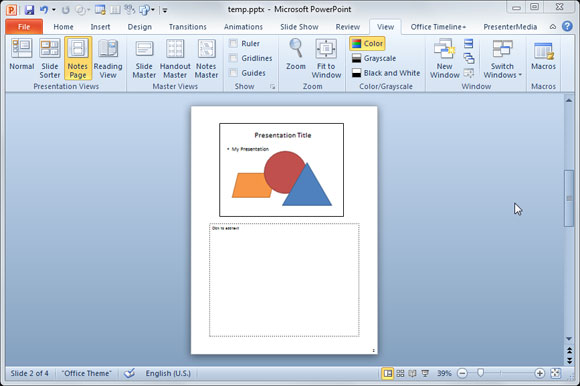
Task: Open the Insert tab
Action: pyautogui.click(x=100, y=27)
